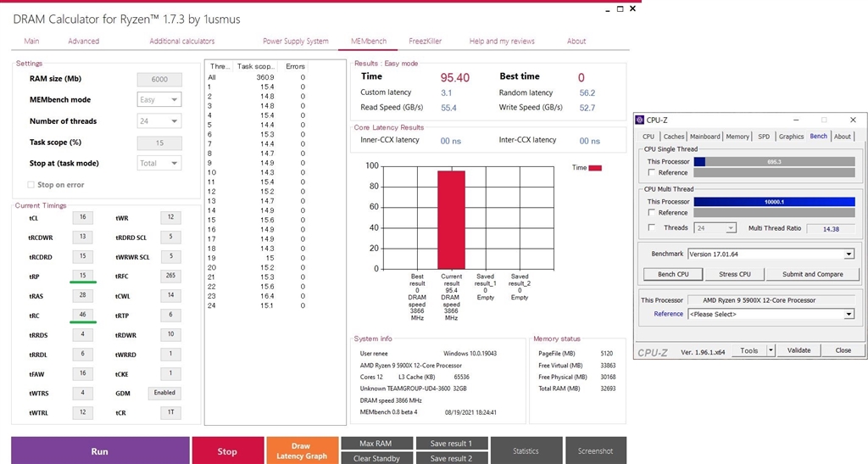This screenshot has height=464, width=868.
Task: Select the MEMbench tab
Action: pyautogui.click(x=369, y=41)
